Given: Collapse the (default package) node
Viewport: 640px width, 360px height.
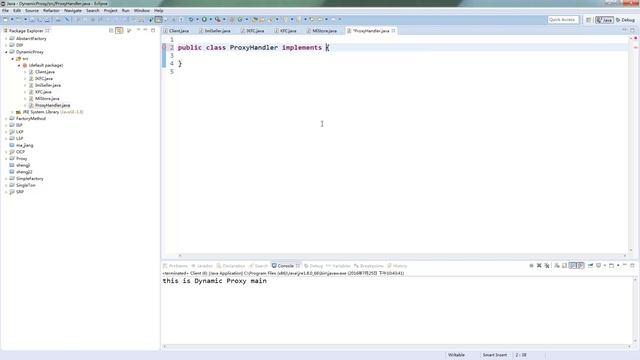Looking at the screenshot, I should pos(19,65).
